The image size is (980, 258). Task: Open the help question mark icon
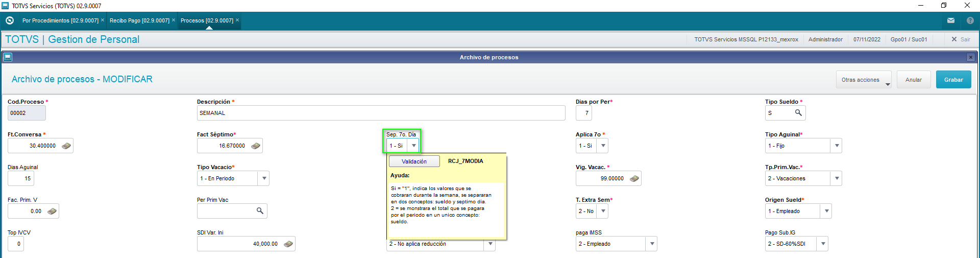click(970, 20)
